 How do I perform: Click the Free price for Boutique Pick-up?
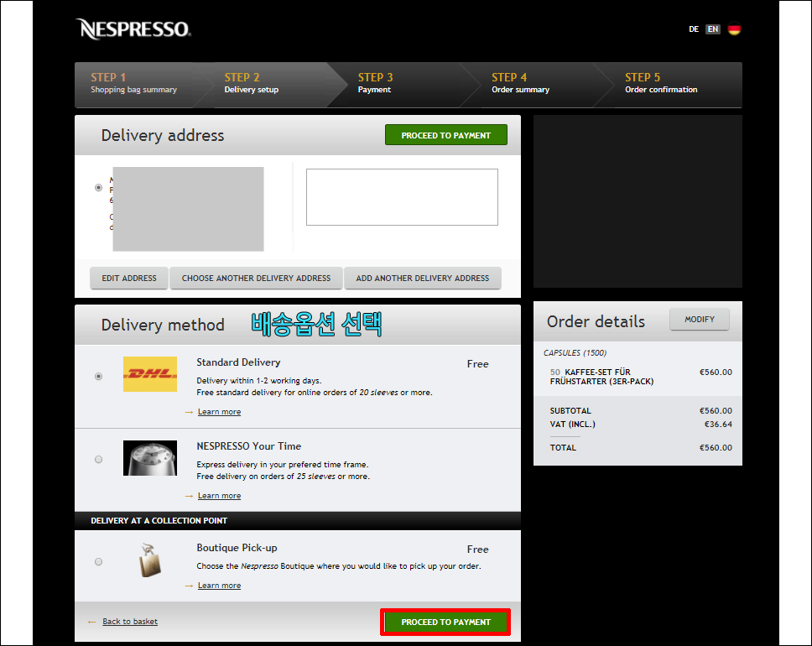(477, 550)
